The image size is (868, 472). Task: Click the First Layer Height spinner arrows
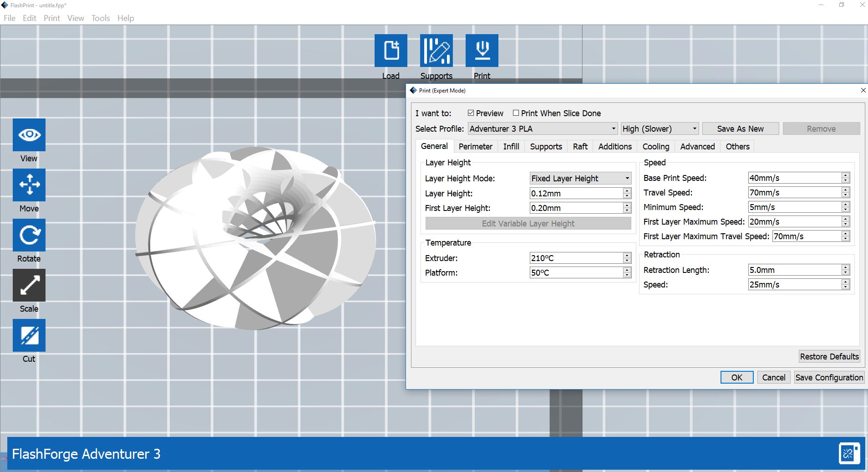click(627, 208)
